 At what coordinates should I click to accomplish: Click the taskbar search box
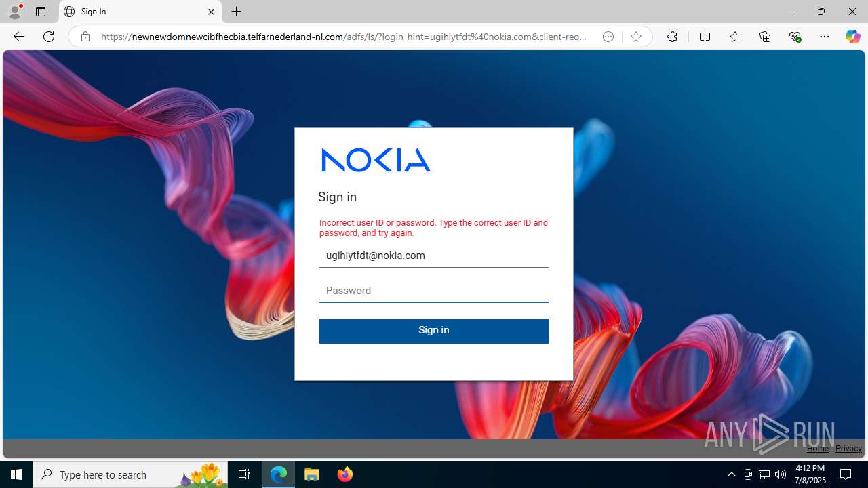point(130,474)
